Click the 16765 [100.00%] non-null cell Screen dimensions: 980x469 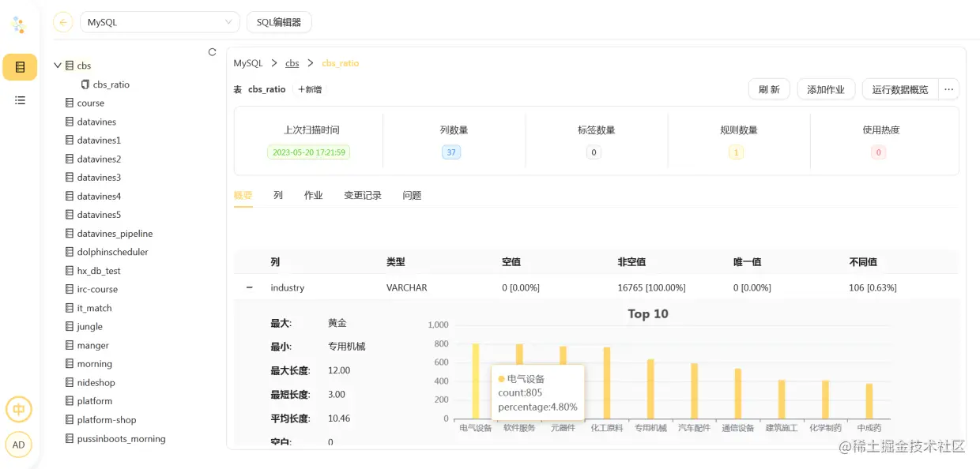pyautogui.click(x=652, y=287)
